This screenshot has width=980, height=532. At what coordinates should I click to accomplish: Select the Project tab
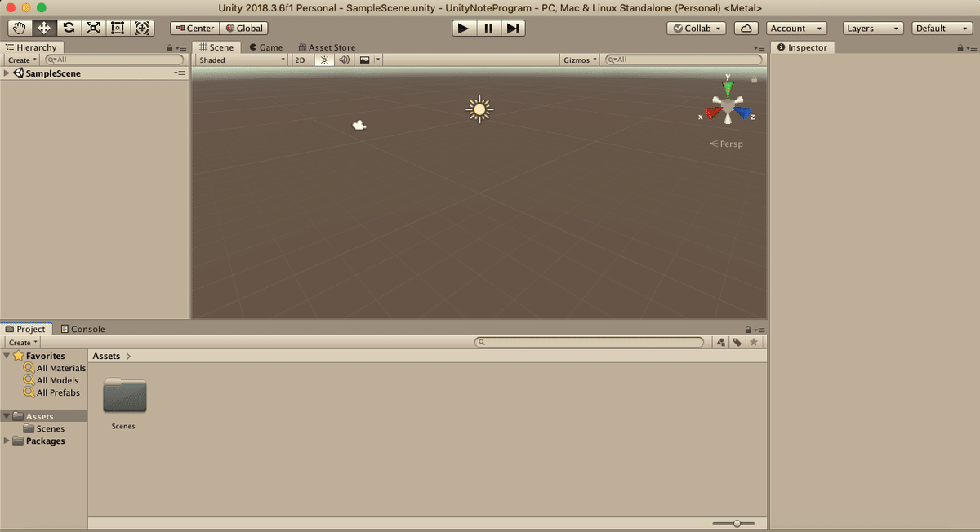pos(26,329)
